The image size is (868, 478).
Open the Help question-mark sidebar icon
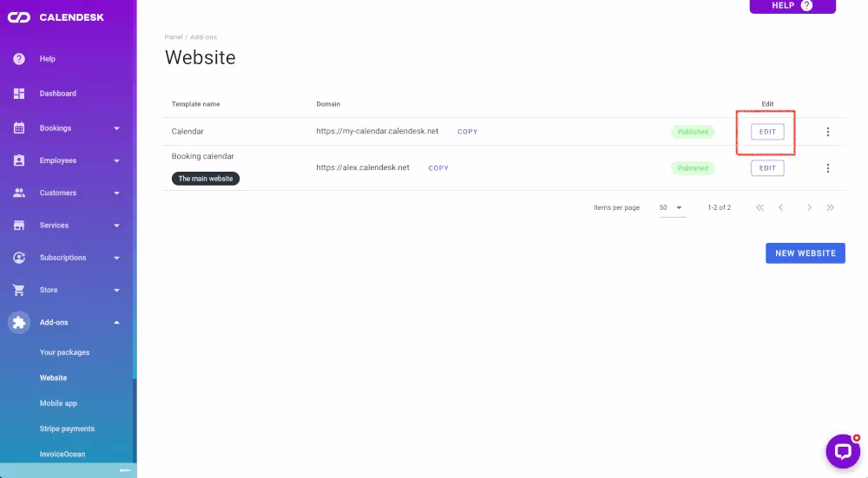click(x=19, y=59)
